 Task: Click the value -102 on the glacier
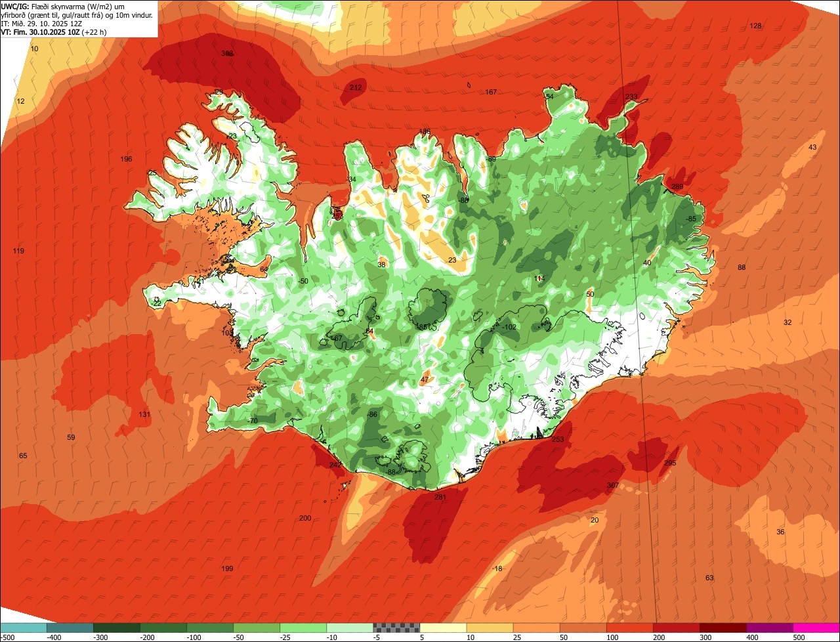point(510,327)
